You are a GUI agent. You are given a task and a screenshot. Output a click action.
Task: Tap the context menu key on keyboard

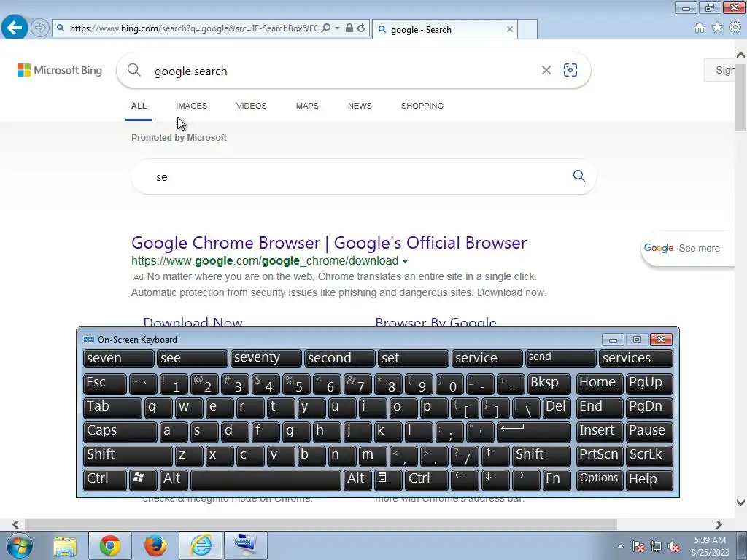388,480
